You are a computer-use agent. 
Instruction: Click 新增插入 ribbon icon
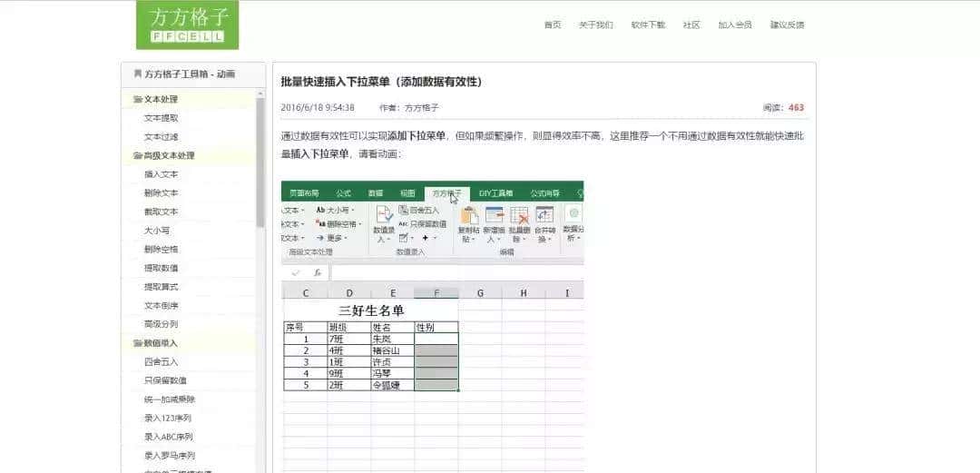[495, 224]
